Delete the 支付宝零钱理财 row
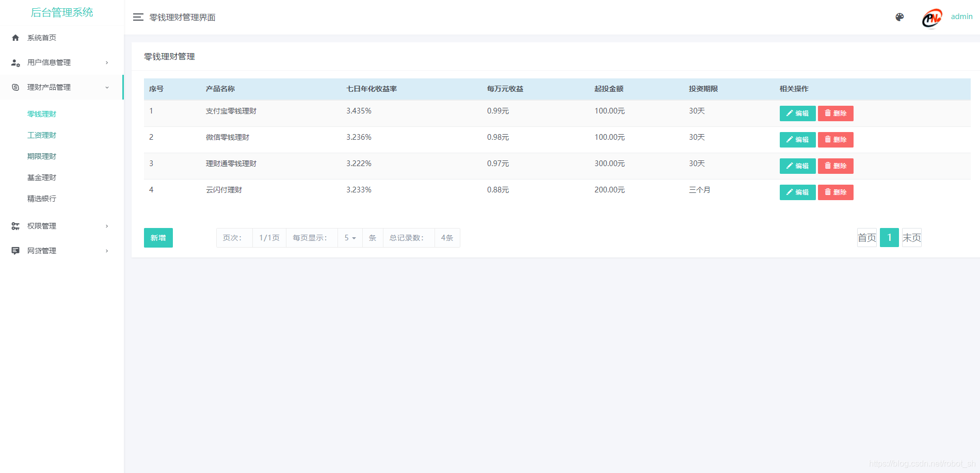 [836, 113]
